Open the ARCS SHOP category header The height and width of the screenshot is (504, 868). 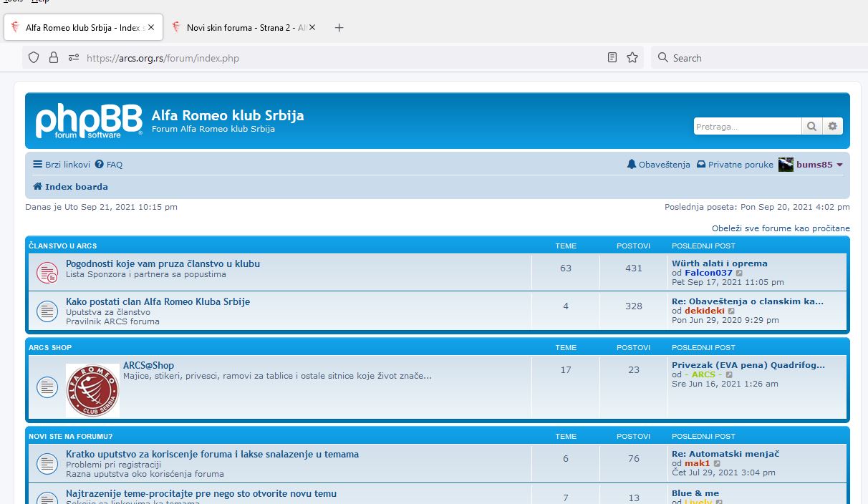click(x=50, y=348)
